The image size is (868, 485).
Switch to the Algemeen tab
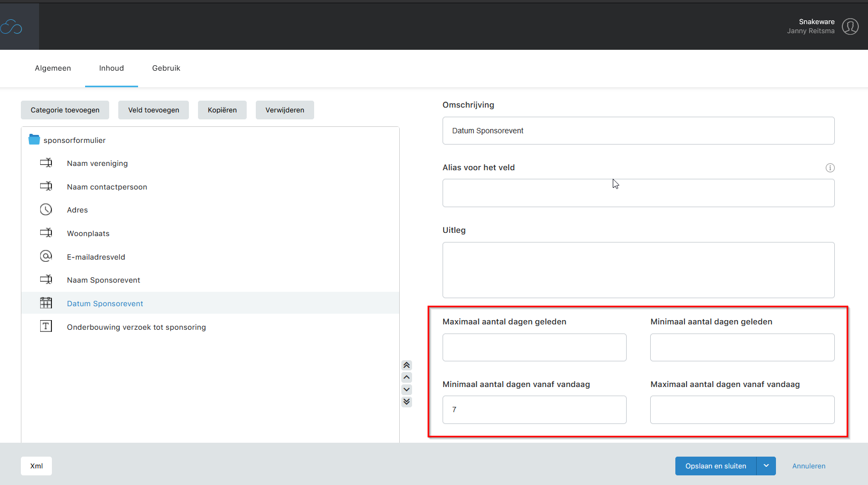tap(53, 68)
